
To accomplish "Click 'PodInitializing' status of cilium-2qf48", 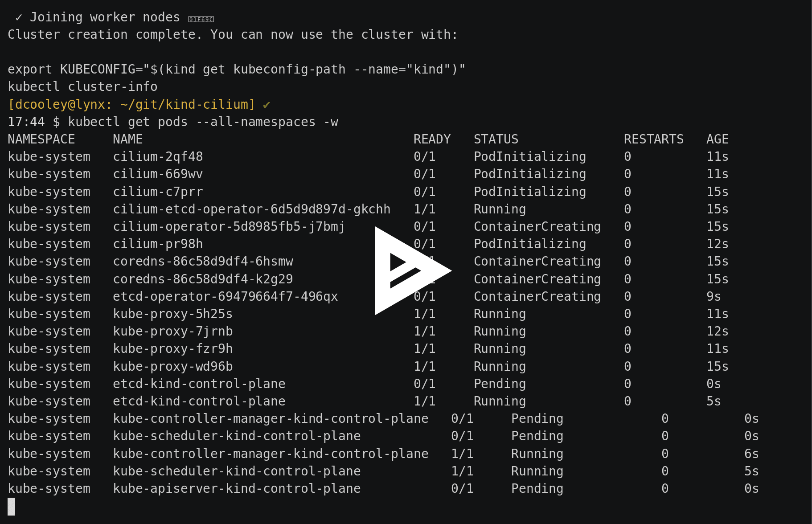I will click(530, 157).
